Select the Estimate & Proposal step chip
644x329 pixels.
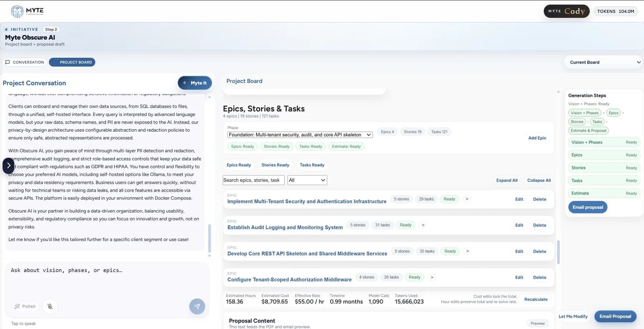coord(588,131)
